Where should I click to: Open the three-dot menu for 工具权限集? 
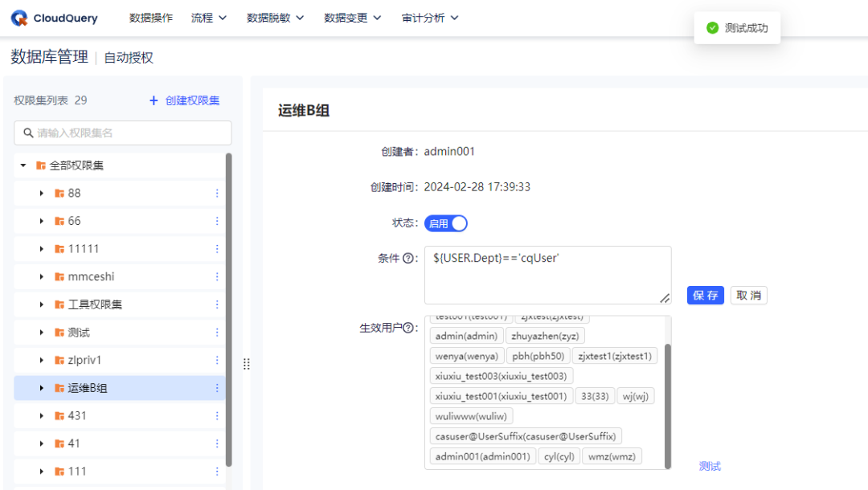(x=216, y=304)
